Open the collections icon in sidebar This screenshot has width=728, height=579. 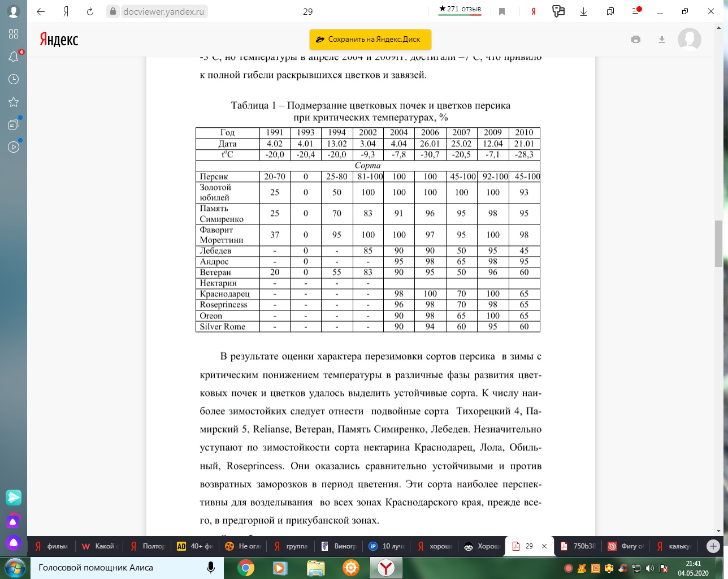coord(14,124)
